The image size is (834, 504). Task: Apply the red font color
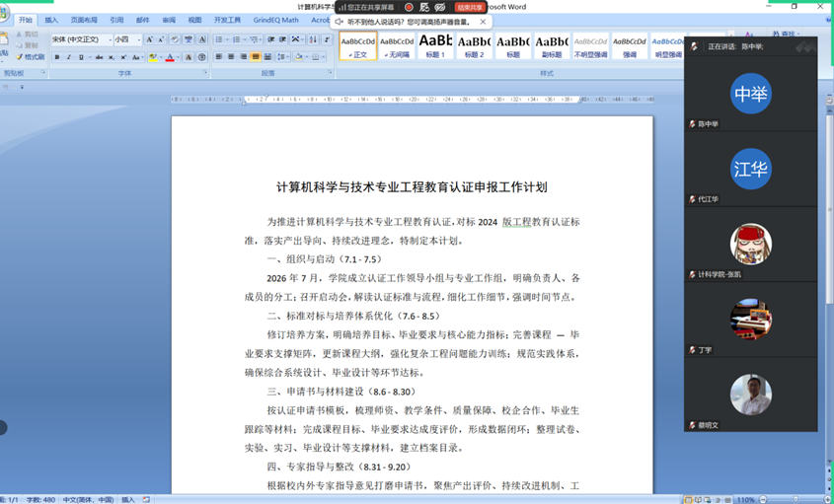[x=170, y=57]
